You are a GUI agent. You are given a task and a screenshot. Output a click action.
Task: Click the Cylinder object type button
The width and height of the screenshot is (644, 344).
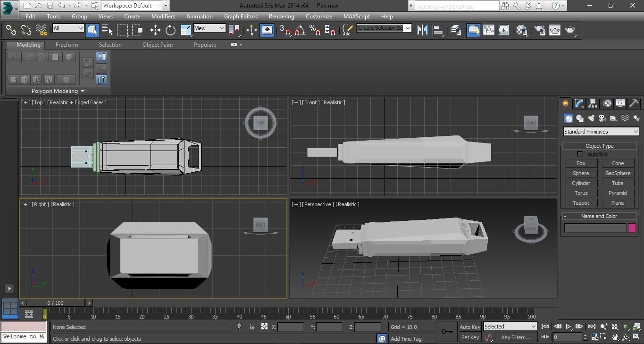[x=581, y=183]
